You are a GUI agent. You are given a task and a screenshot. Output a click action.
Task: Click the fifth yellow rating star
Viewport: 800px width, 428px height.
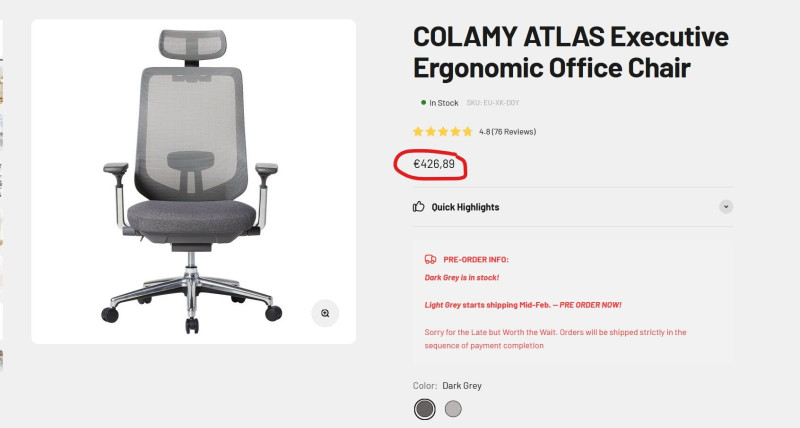tap(467, 131)
